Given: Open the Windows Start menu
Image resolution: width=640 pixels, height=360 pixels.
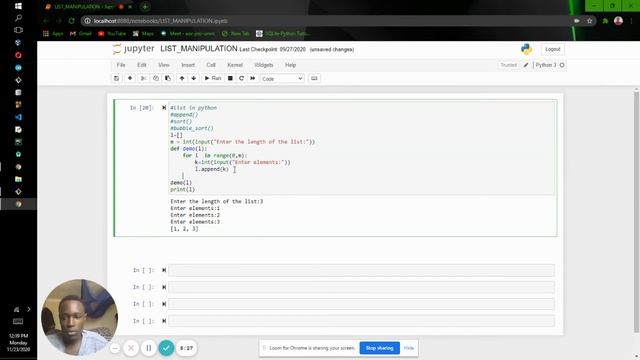Looking at the screenshot, I should (18, 6).
